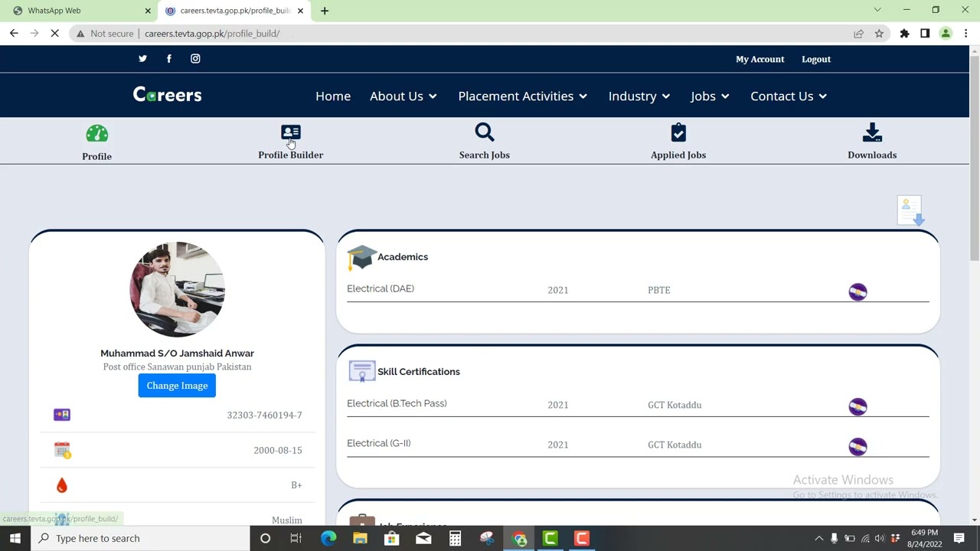The width and height of the screenshot is (980, 551).
Task: Bookmark this page with the star icon
Action: pyautogui.click(x=879, y=34)
